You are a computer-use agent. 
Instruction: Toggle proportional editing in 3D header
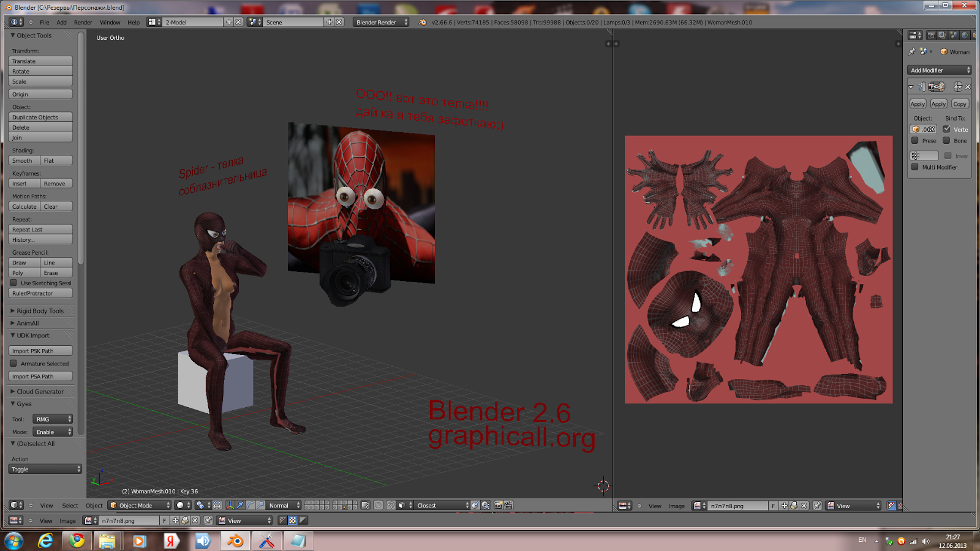379,506
